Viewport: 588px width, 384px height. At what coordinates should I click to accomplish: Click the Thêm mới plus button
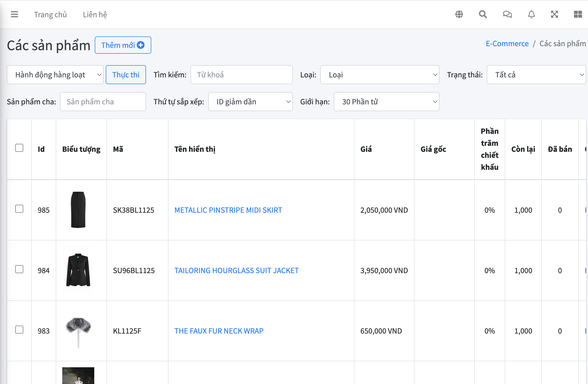pyautogui.click(x=123, y=45)
